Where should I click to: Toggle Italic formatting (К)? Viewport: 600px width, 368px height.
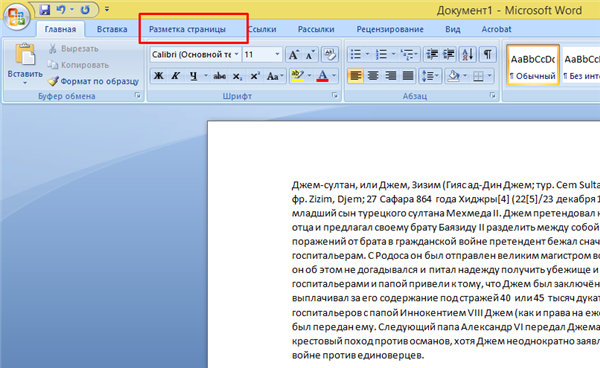pyautogui.click(x=176, y=76)
